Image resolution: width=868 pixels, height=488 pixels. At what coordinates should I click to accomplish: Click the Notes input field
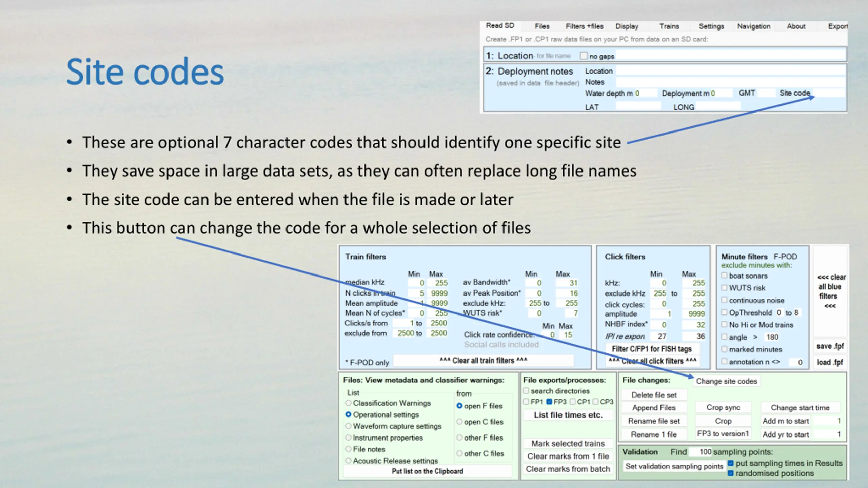point(730,82)
